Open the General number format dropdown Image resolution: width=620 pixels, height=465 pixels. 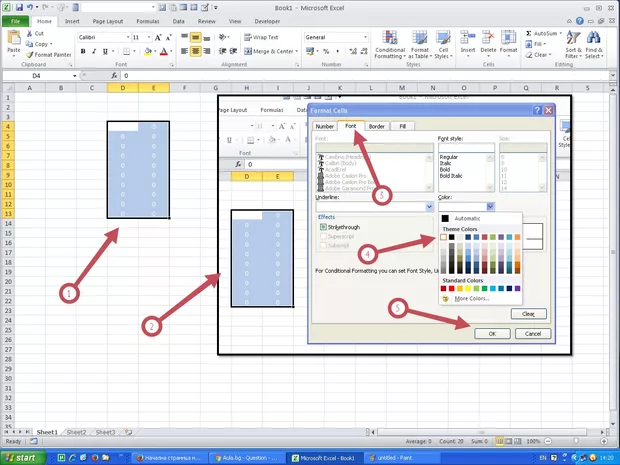(x=365, y=37)
